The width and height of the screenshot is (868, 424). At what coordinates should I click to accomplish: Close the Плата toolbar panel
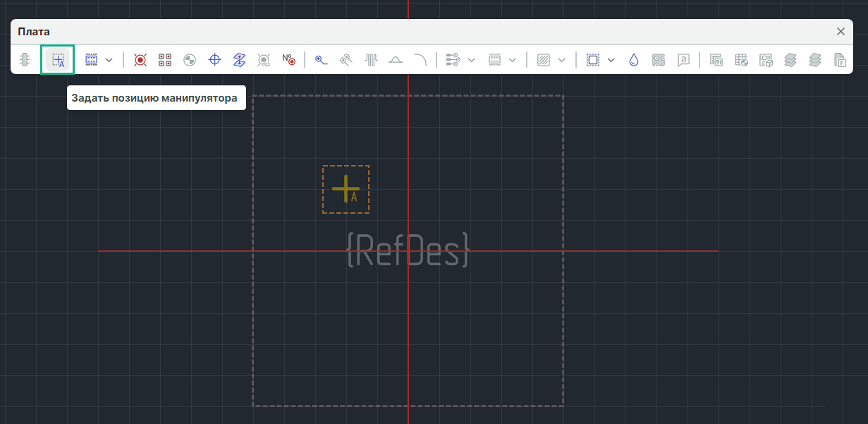coord(841,32)
